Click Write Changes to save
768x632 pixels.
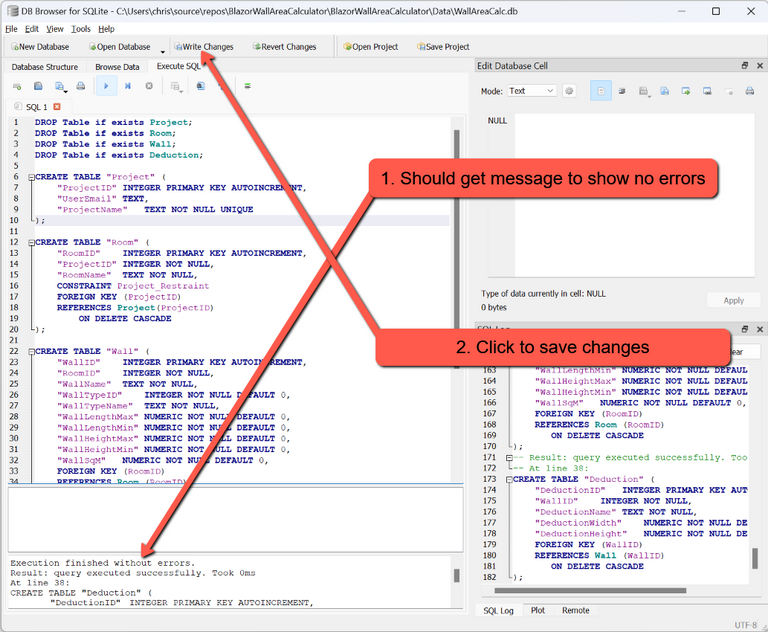coord(204,47)
